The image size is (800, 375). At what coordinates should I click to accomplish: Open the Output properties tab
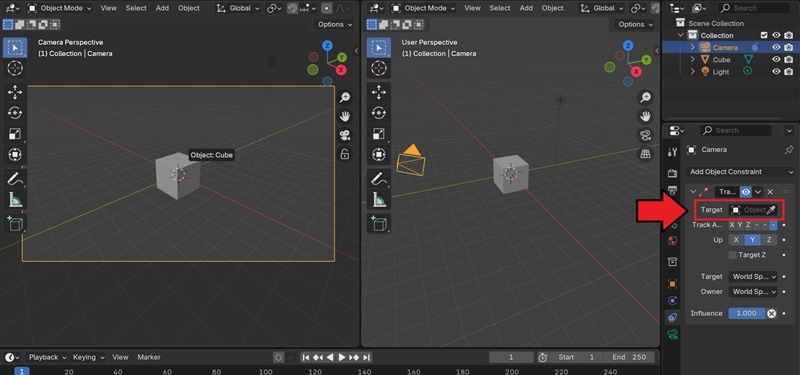coord(672,190)
